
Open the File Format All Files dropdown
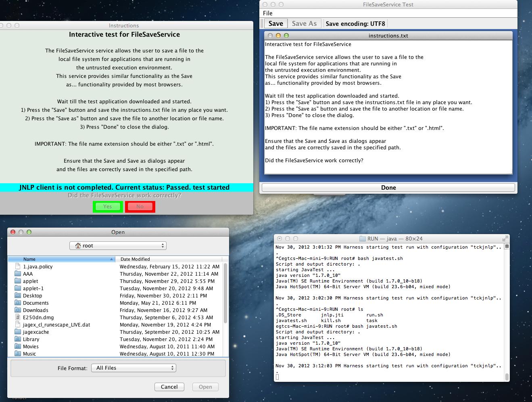[134, 368]
